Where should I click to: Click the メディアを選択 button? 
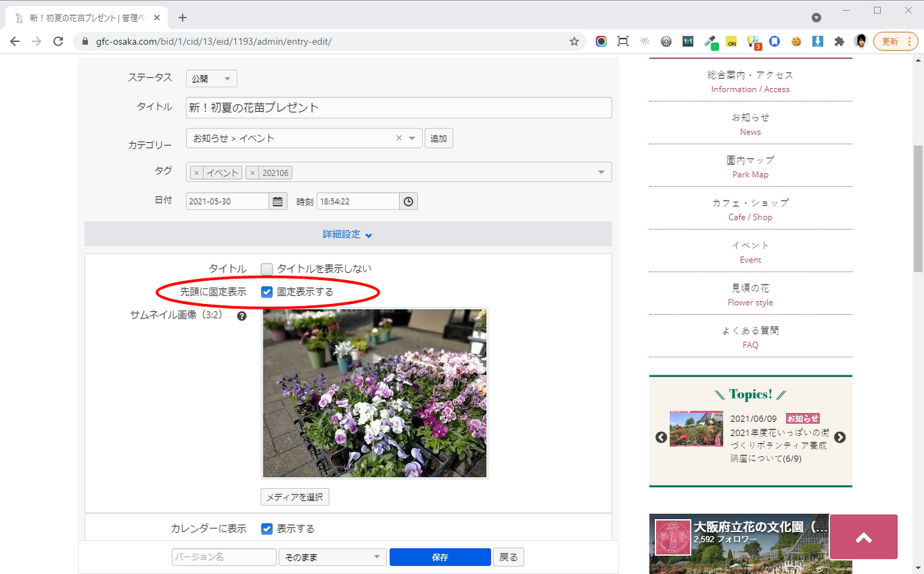tap(295, 497)
